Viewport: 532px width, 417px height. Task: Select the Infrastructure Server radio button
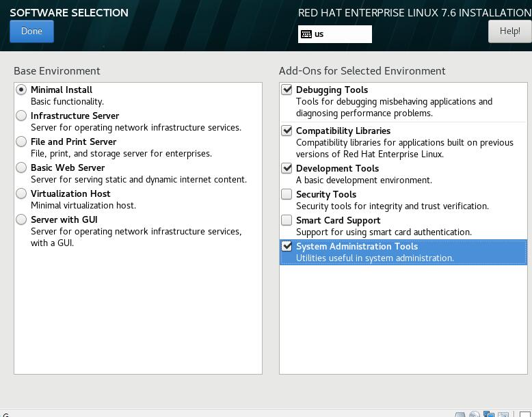[x=21, y=116]
